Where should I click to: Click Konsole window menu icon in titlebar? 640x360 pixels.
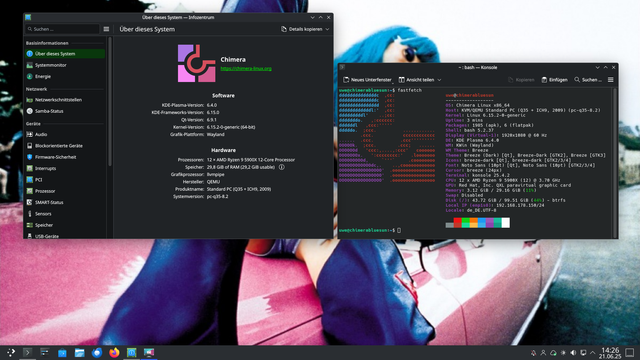click(x=342, y=67)
